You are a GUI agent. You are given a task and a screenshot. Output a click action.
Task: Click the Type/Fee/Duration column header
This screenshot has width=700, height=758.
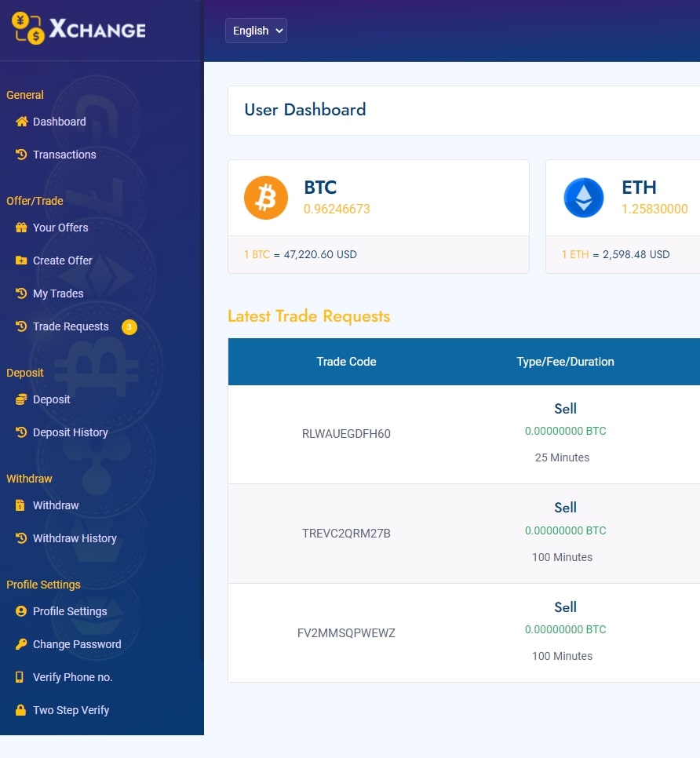(x=565, y=362)
